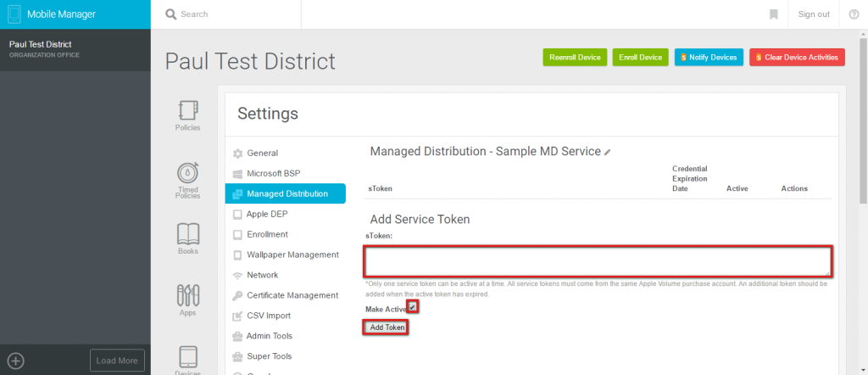Image resolution: width=868 pixels, height=375 pixels.
Task: Edit service name with pencil icon
Action: (x=607, y=152)
